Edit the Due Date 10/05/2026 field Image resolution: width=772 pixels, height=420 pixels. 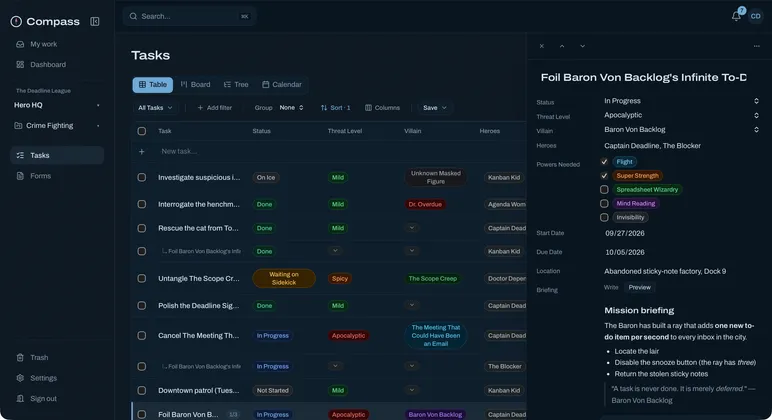625,252
